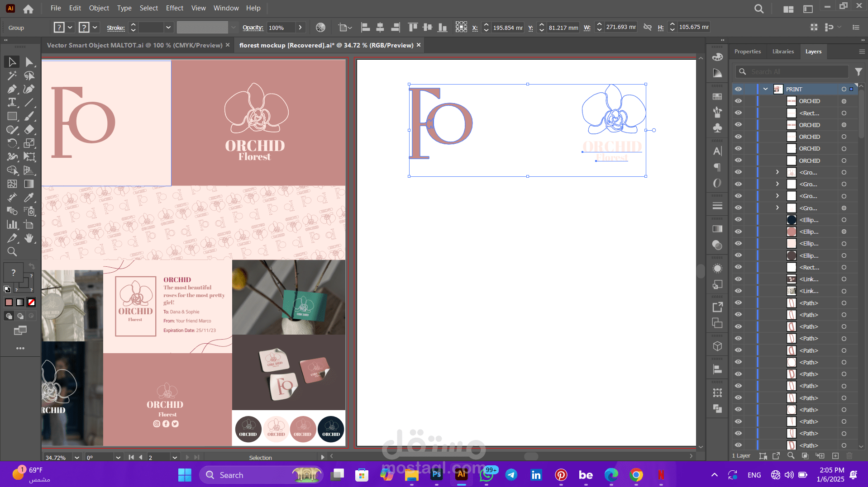Viewport: 868px width, 487px height.
Task: Toggle selection indicator for PRINT layer
Action: [851, 89]
